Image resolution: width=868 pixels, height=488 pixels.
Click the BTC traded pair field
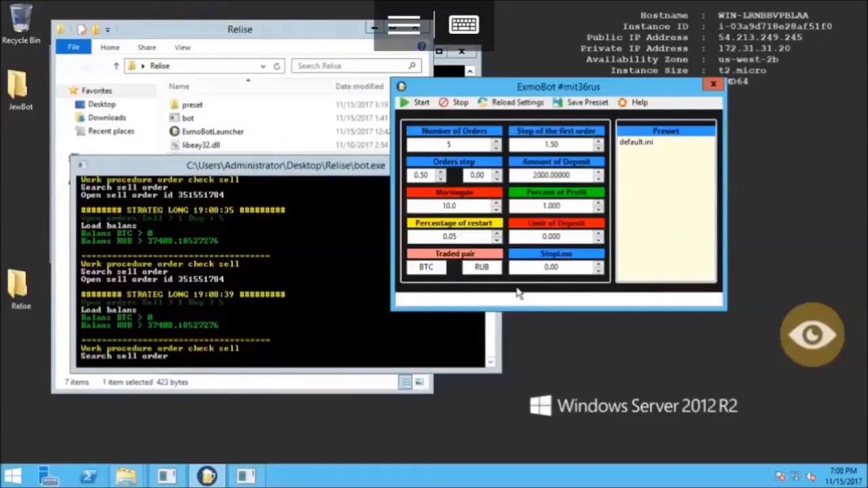[x=426, y=267]
